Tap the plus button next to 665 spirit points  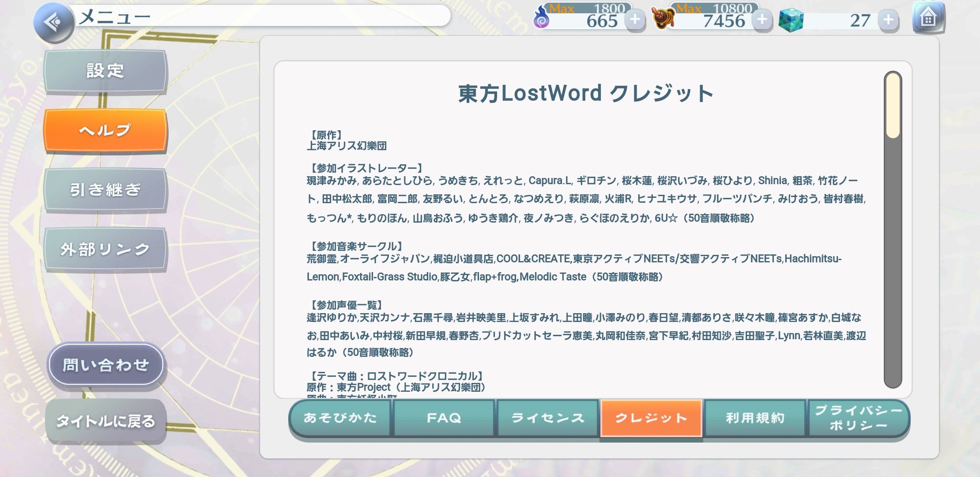pos(635,20)
